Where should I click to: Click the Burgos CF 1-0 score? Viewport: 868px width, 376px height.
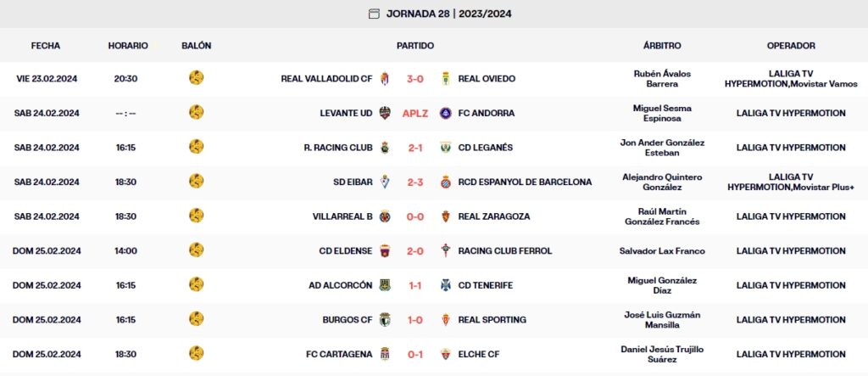click(415, 320)
